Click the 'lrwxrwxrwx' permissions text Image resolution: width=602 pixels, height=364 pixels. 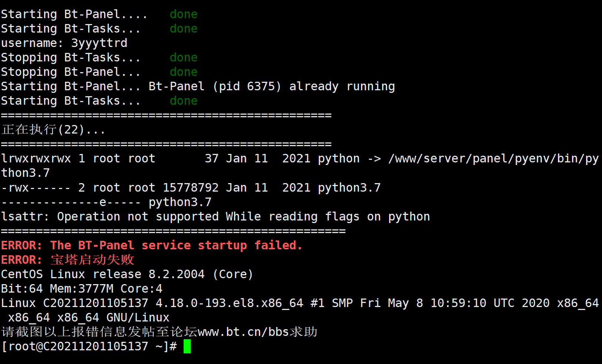pyautogui.click(x=36, y=159)
